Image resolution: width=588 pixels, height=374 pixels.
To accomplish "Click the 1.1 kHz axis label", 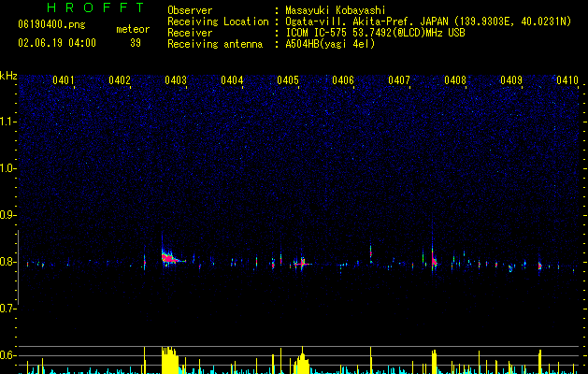I will 7,122.
